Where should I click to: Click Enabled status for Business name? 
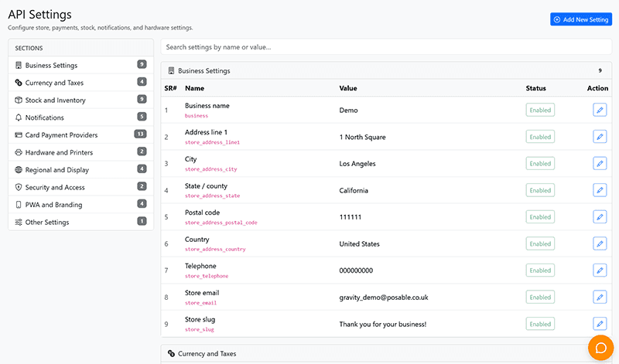coord(540,110)
